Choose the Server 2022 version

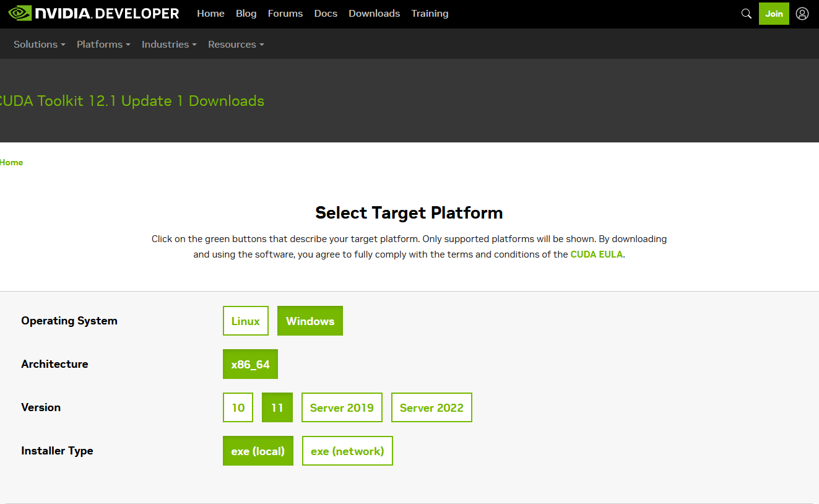tap(431, 407)
